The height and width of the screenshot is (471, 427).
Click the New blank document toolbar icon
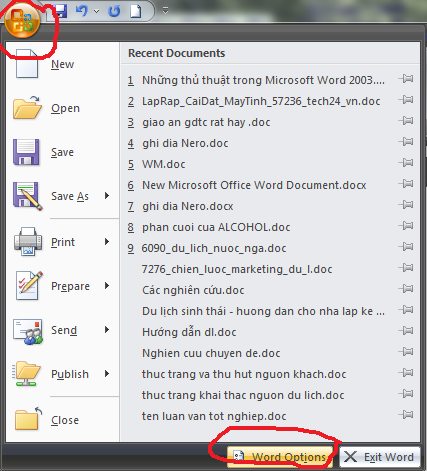coord(136,11)
